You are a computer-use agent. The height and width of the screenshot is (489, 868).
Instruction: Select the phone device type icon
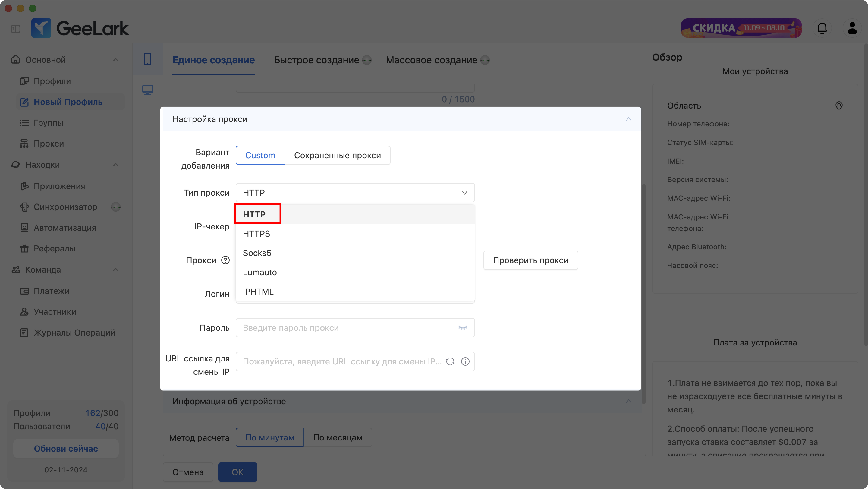pyautogui.click(x=148, y=59)
